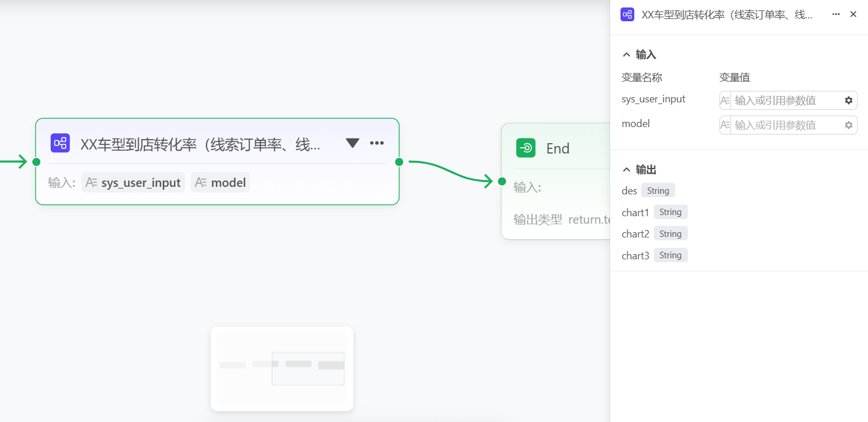
Task: Click the purple workflow icon in panel header
Action: coord(627,15)
